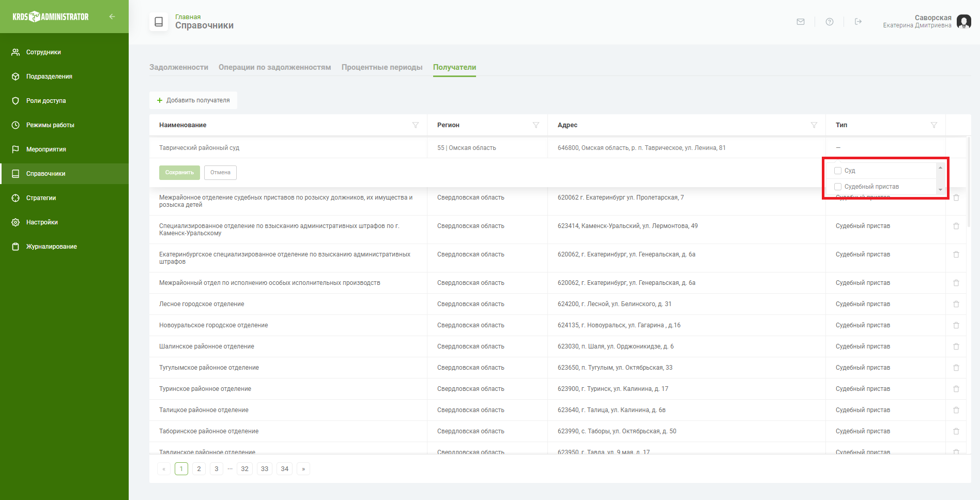
Task: Delete the Шалинское районное отделение row
Action: click(x=956, y=346)
